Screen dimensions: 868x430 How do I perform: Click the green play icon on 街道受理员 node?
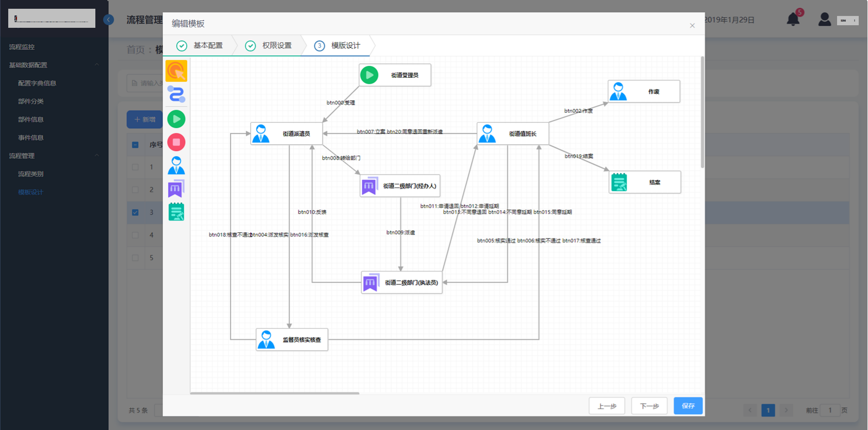click(369, 75)
